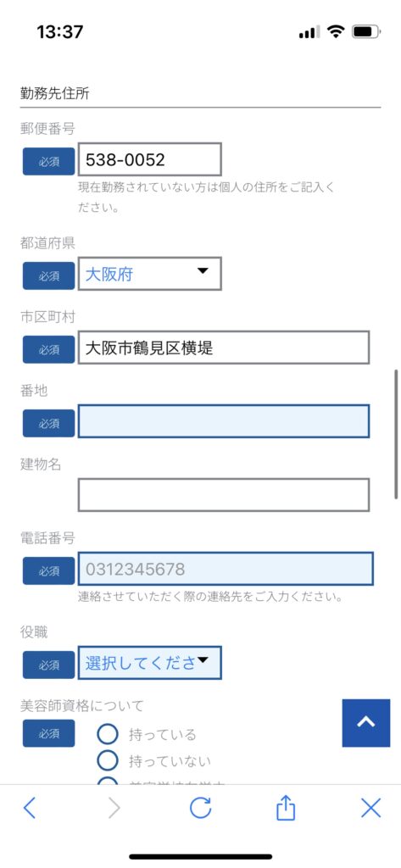The width and height of the screenshot is (401, 868).
Task: Focus the empty 建物名 input field
Action: 224,495
